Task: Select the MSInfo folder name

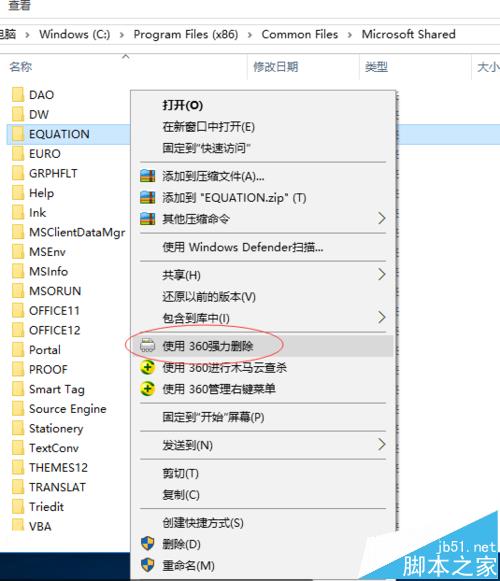Action: coord(49,272)
